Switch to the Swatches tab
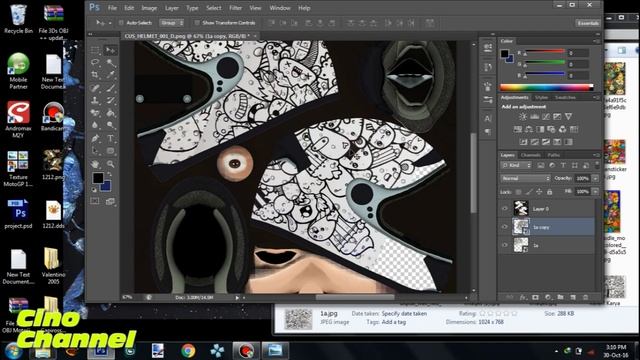Viewport: 640px width, 360px height. [x=565, y=98]
